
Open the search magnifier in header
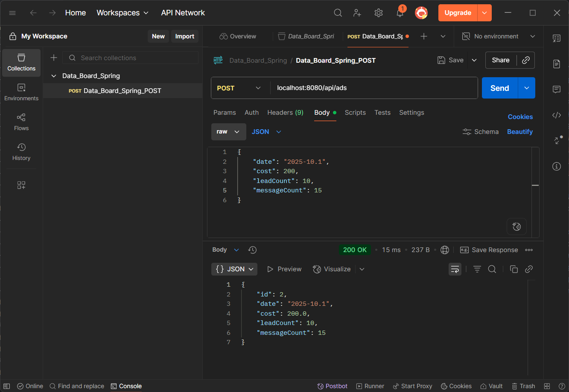coord(338,13)
